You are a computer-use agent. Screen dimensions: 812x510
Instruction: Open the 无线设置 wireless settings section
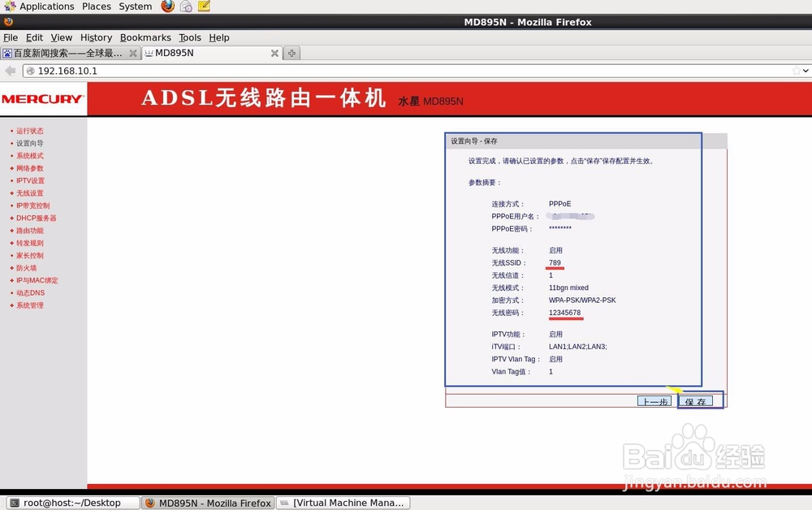click(29, 193)
